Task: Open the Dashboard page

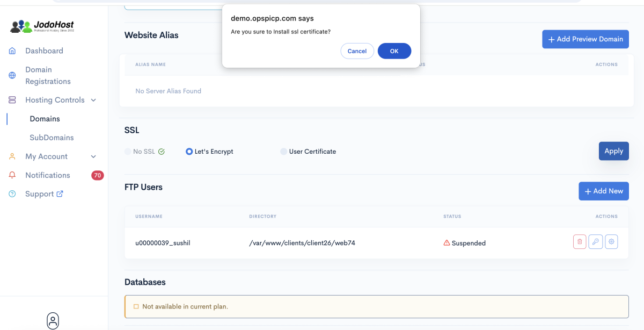Action: (x=44, y=51)
